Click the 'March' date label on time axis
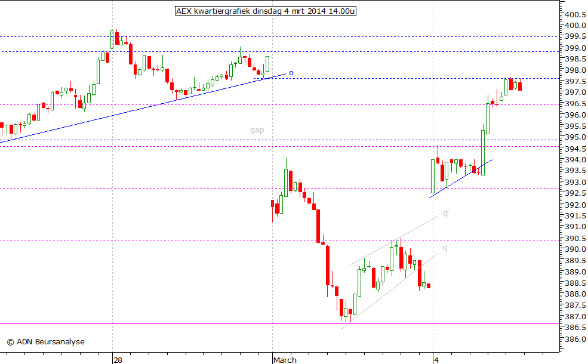The width and height of the screenshot is (588, 364). (x=285, y=360)
